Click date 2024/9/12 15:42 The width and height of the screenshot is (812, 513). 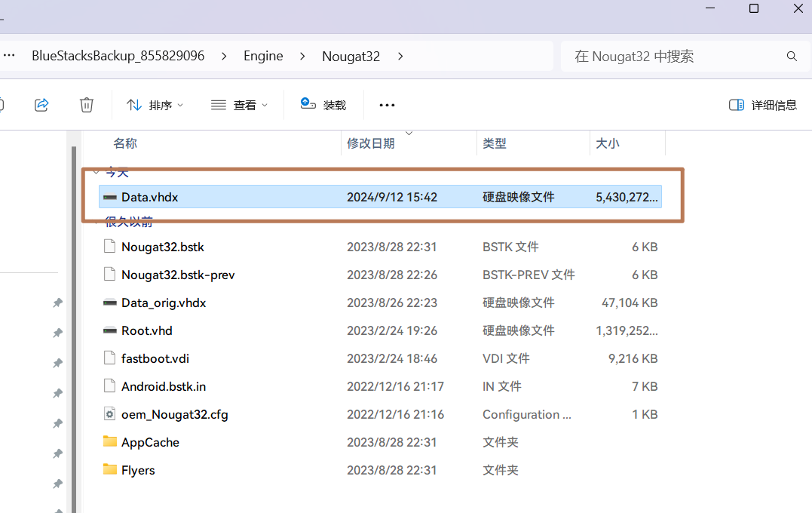click(392, 197)
